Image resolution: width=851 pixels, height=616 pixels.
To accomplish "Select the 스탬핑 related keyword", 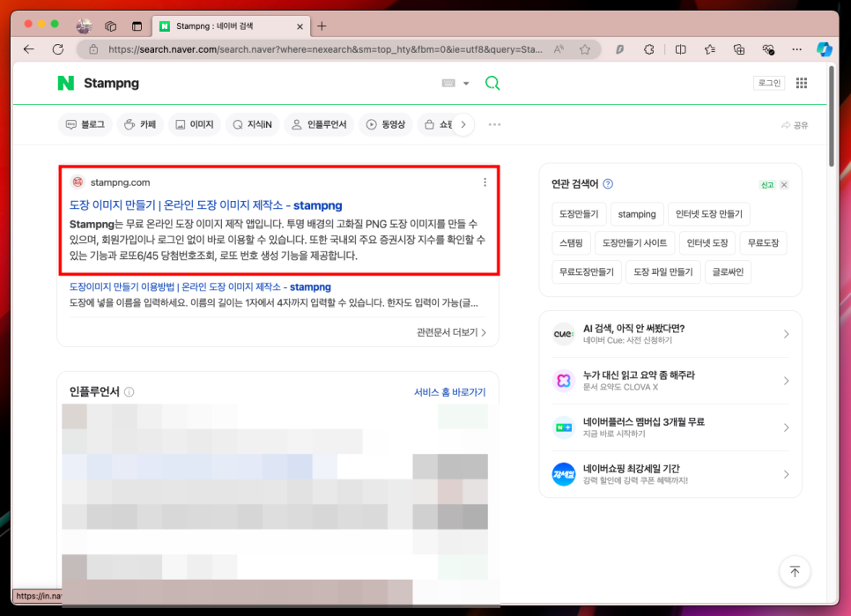I will coord(571,242).
